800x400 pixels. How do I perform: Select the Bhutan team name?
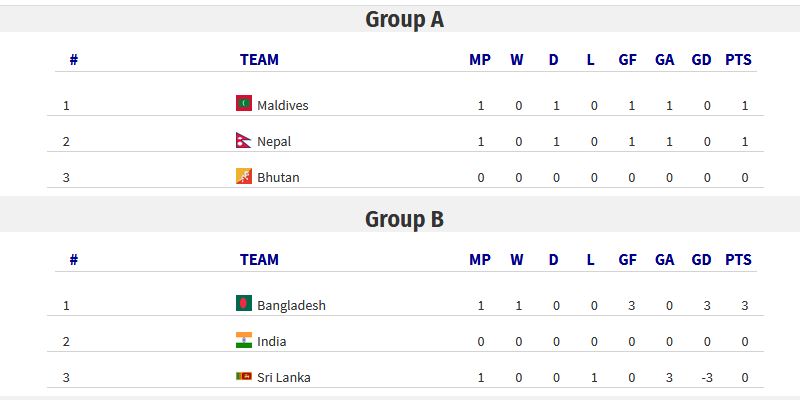(278, 178)
